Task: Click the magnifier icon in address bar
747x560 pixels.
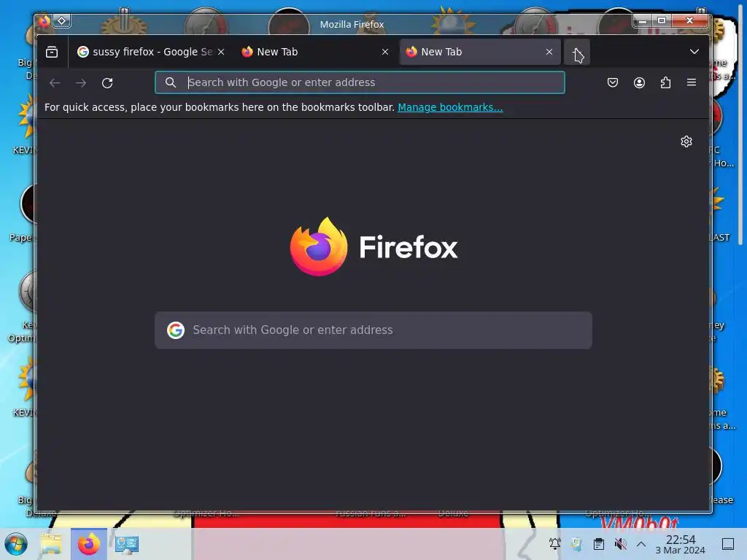Action: click(x=171, y=82)
